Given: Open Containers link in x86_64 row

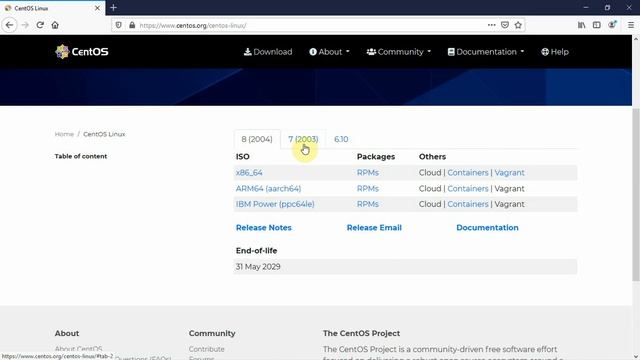Looking at the screenshot, I should pyautogui.click(x=468, y=173).
